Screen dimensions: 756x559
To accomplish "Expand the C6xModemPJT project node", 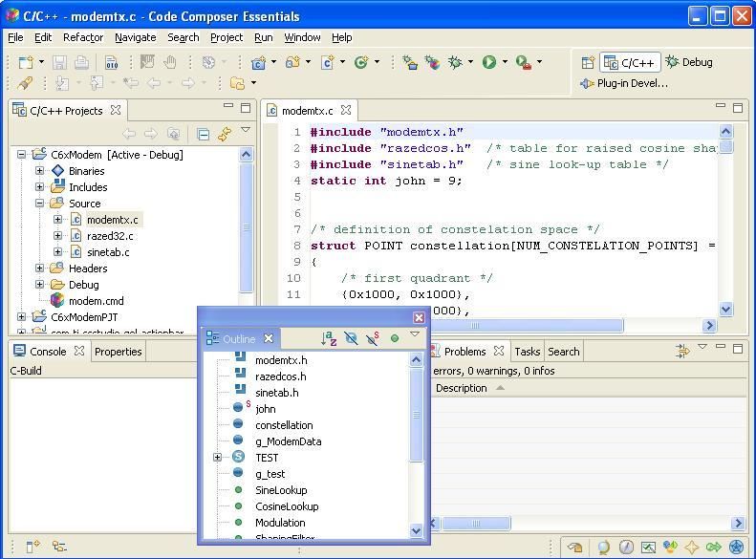I will pos(22,316).
